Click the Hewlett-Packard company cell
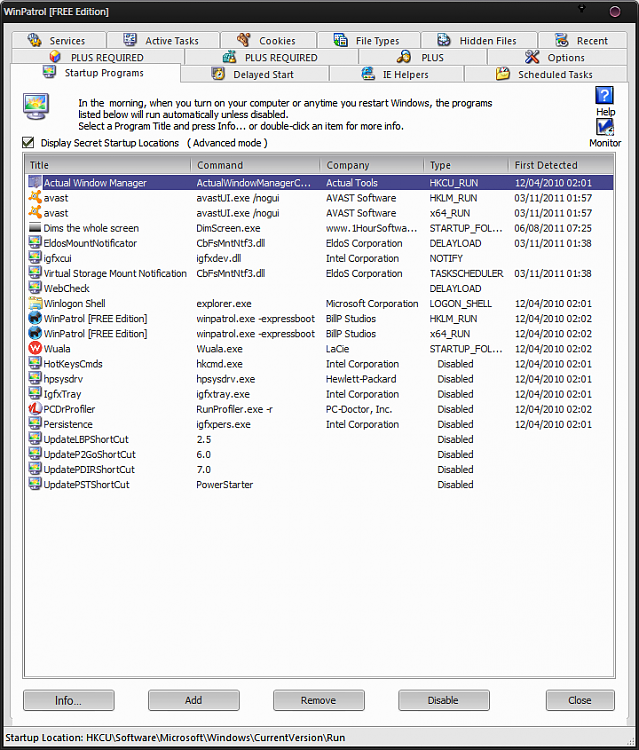This screenshot has width=639, height=750. point(361,379)
